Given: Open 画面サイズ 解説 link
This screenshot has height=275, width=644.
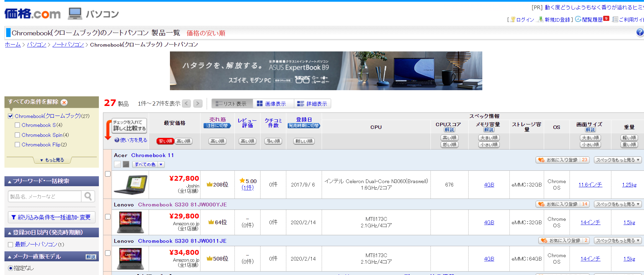Looking at the screenshot, I should coord(590,130).
